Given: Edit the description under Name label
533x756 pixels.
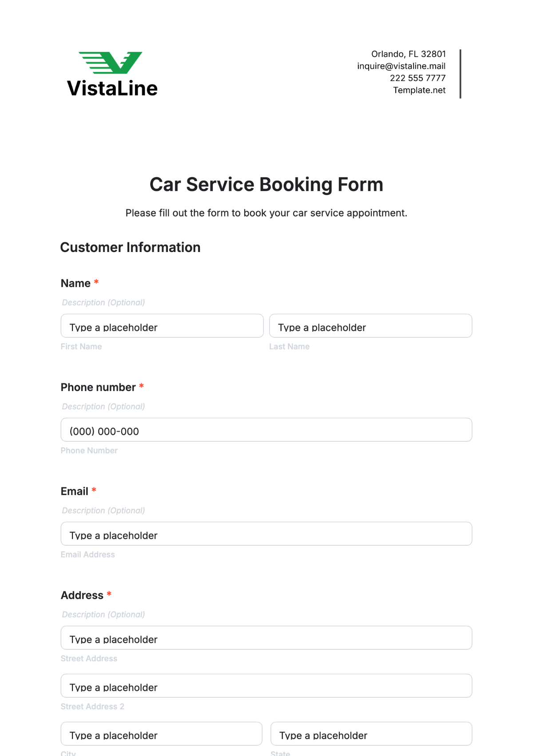Looking at the screenshot, I should [103, 303].
